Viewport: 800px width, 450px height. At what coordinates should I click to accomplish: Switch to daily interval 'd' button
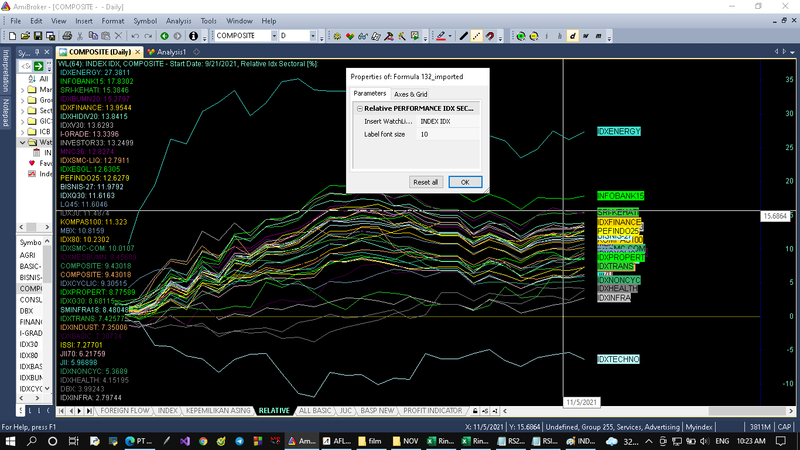[572, 36]
